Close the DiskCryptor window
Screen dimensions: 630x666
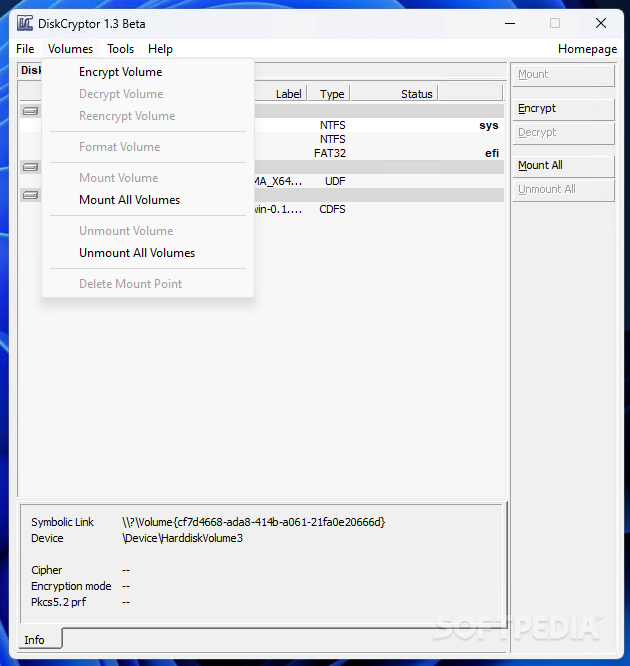click(x=601, y=23)
